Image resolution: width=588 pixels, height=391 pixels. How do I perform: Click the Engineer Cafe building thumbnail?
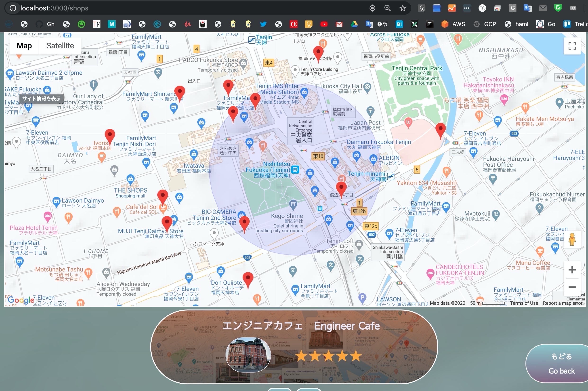[248, 355]
